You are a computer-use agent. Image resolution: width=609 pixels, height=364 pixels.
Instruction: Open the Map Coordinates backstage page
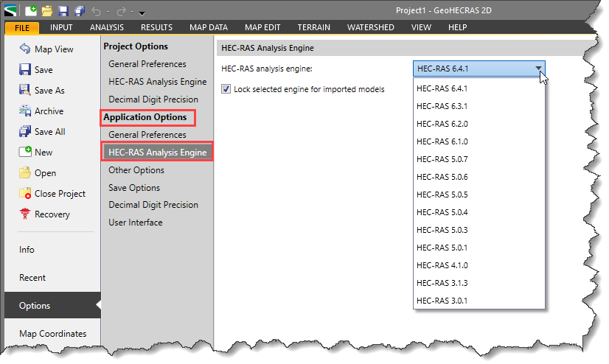(x=52, y=334)
